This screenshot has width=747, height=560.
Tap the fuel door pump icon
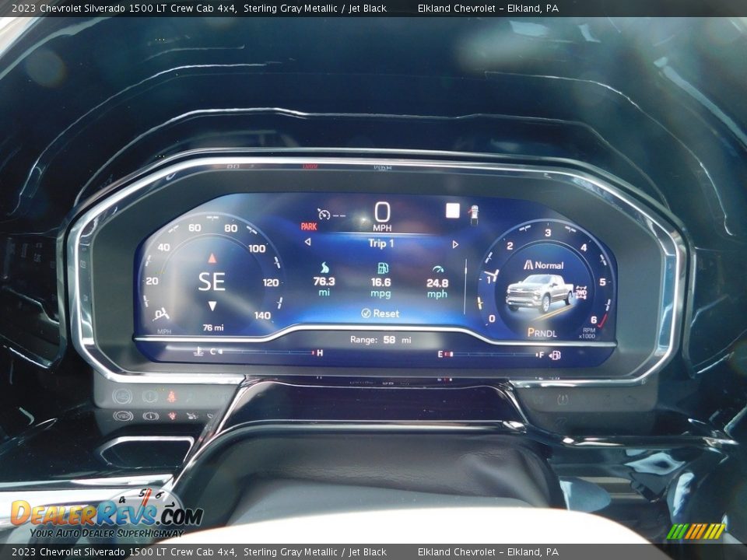[555, 355]
